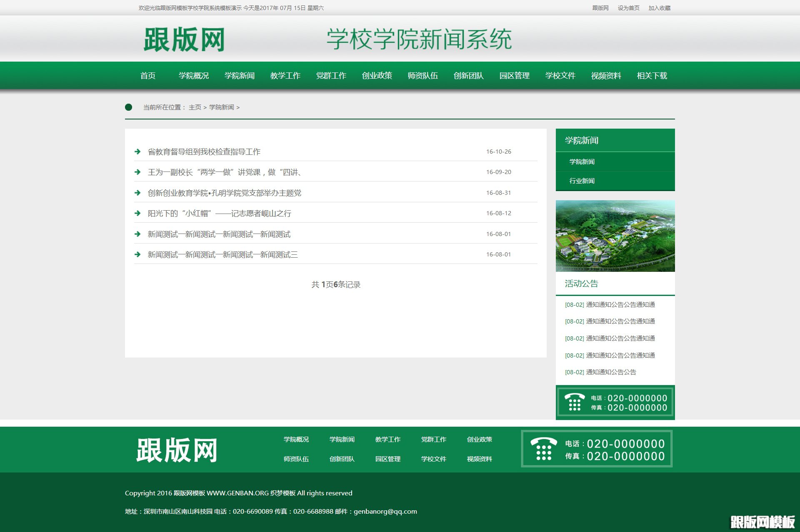Image resolution: width=800 pixels, height=532 pixels.
Task: Click the arrow icon beside 省教育督导组 news
Action: [138, 152]
